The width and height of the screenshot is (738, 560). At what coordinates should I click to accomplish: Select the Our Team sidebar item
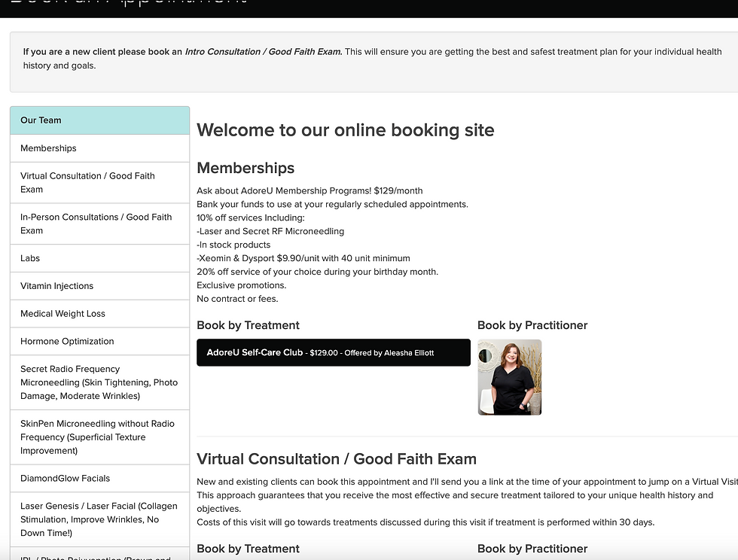(x=99, y=120)
